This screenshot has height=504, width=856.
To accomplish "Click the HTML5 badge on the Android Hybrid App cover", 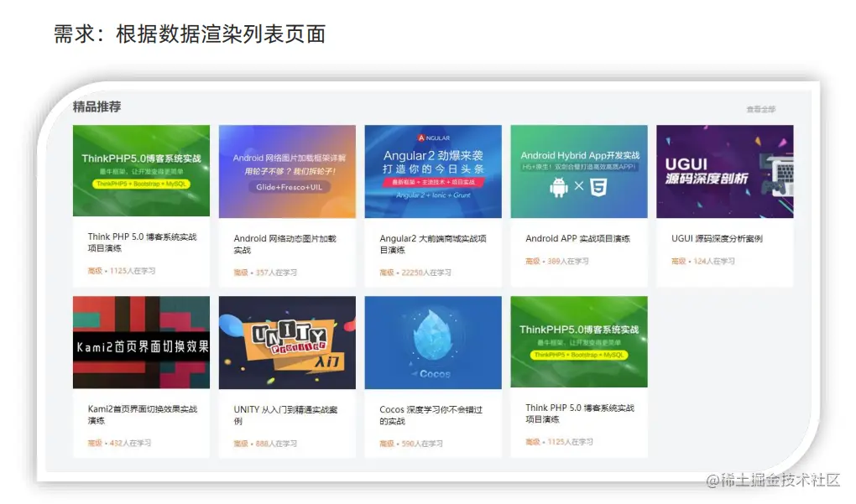I will tap(599, 187).
